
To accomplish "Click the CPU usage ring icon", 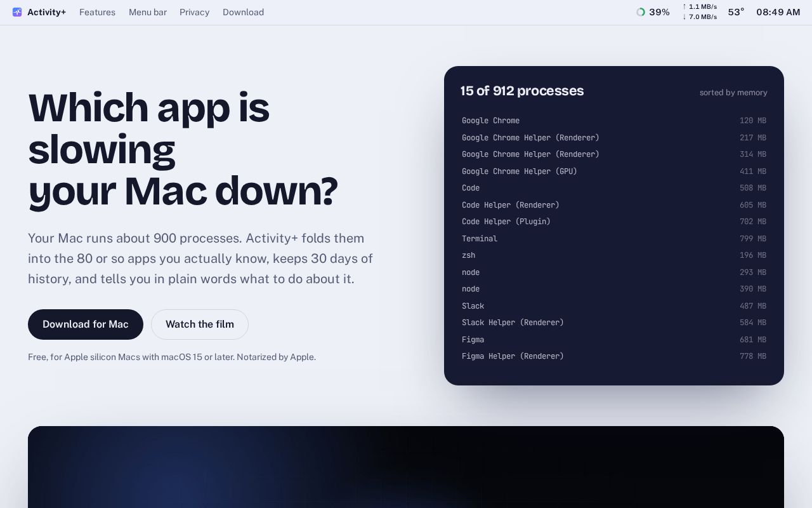I will coord(641,12).
